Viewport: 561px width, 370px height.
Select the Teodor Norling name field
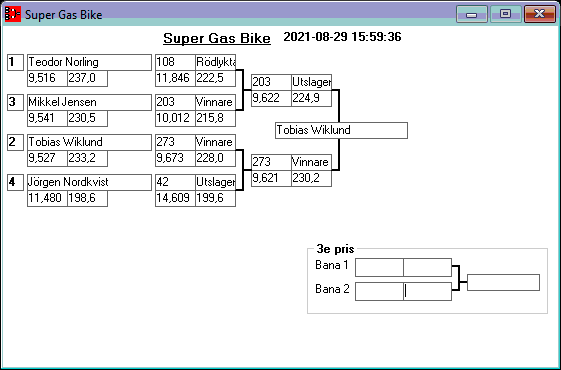(89, 62)
